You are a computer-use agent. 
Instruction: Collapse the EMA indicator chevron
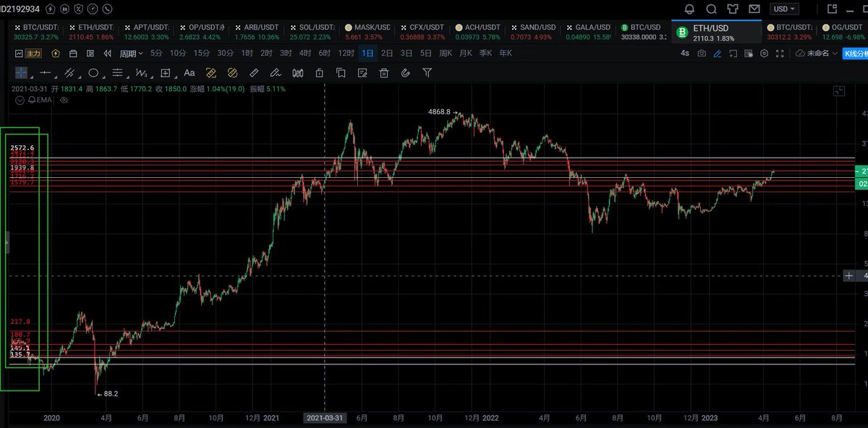coord(20,100)
